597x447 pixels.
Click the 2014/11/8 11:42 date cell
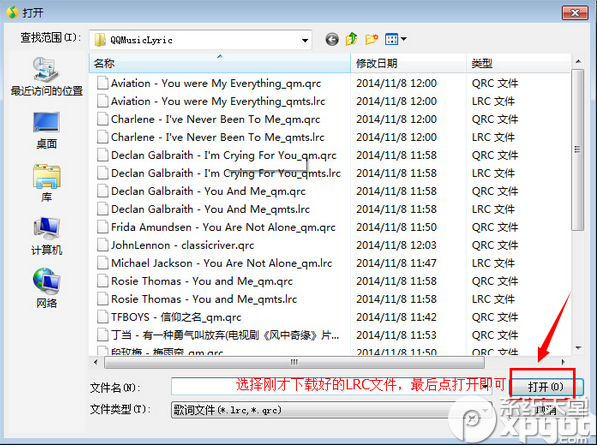[396, 317]
